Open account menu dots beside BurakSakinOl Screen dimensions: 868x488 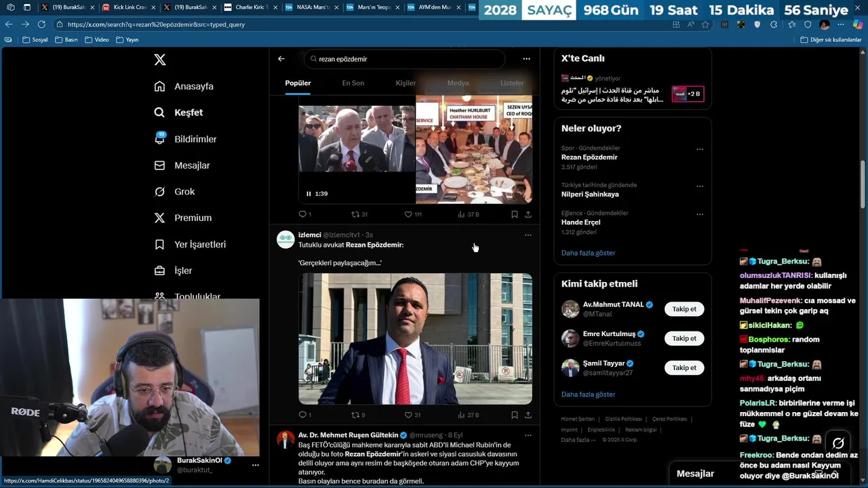click(255, 465)
